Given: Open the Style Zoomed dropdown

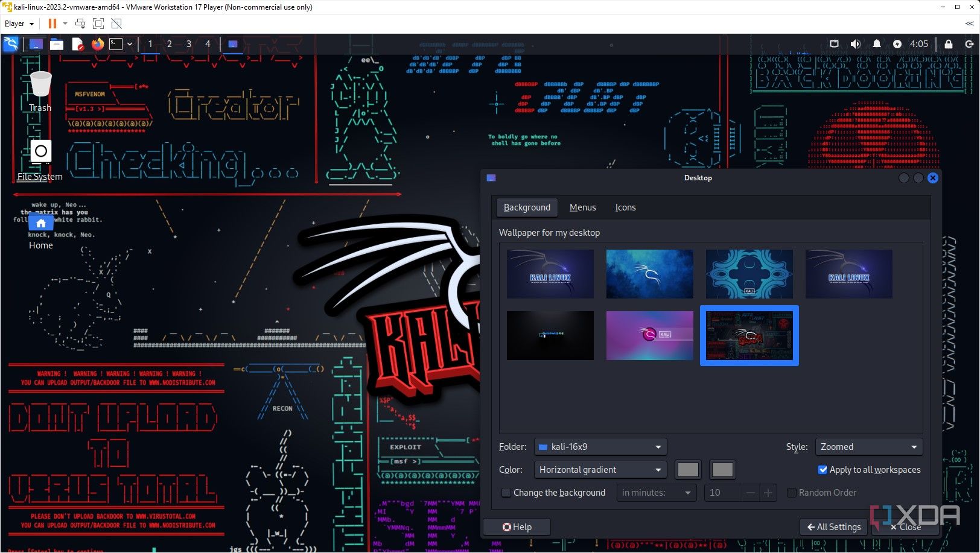Looking at the screenshot, I should [868, 447].
